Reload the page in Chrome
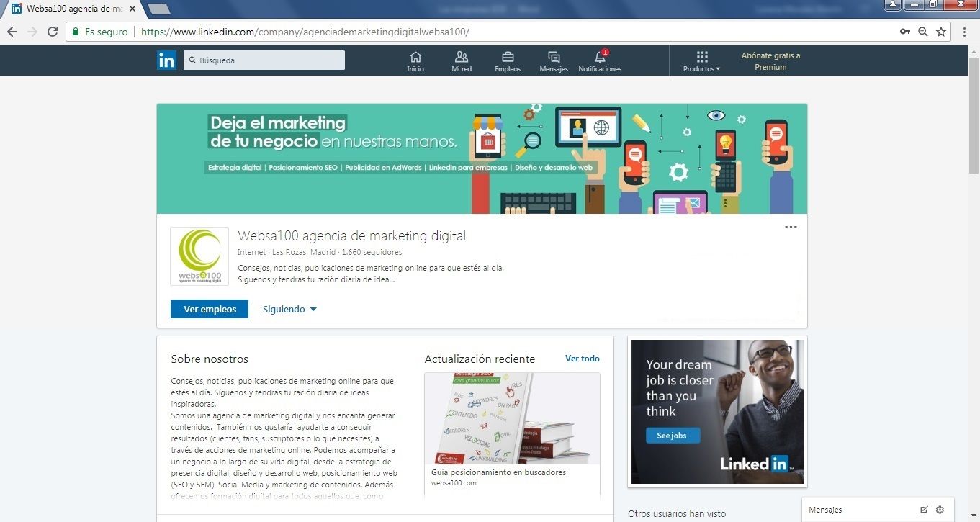 (x=52, y=32)
